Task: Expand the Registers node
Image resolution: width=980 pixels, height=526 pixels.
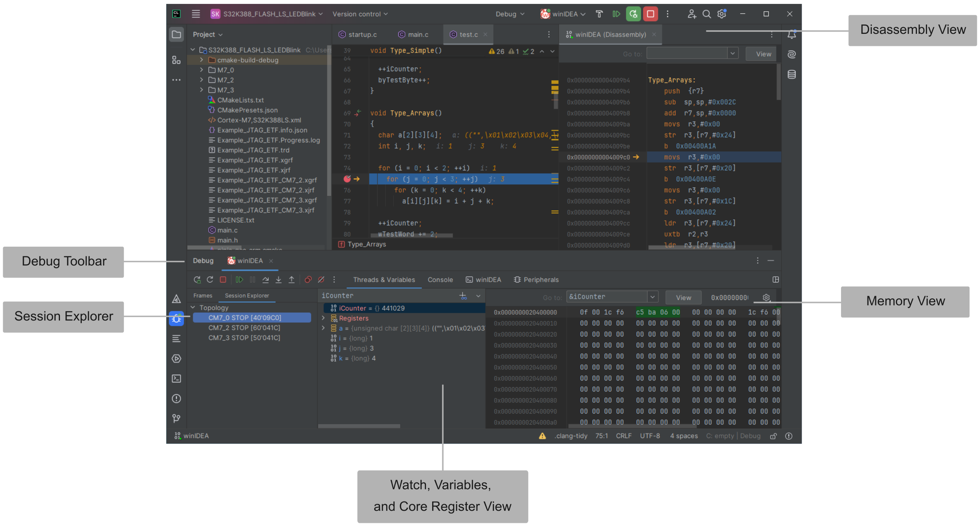Action: pos(323,318)
